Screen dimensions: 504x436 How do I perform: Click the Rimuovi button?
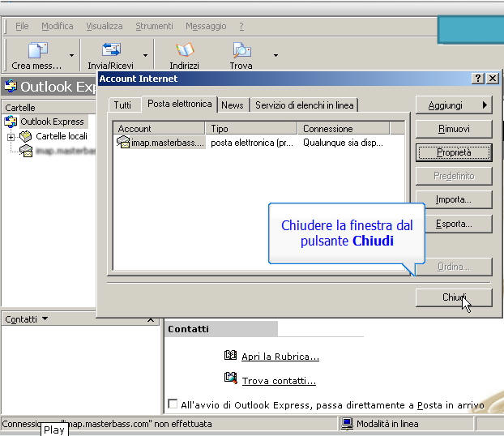click(x=454, y=129)
